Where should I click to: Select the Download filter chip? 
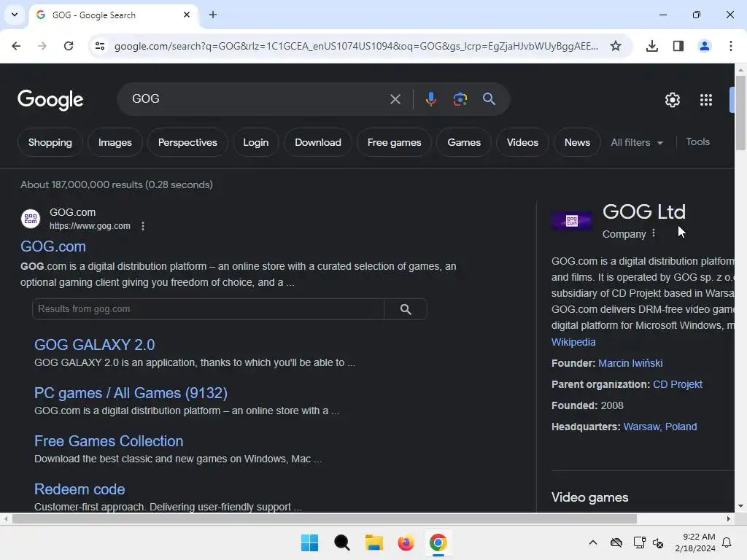pyautogui.click(x=318, y=142)
